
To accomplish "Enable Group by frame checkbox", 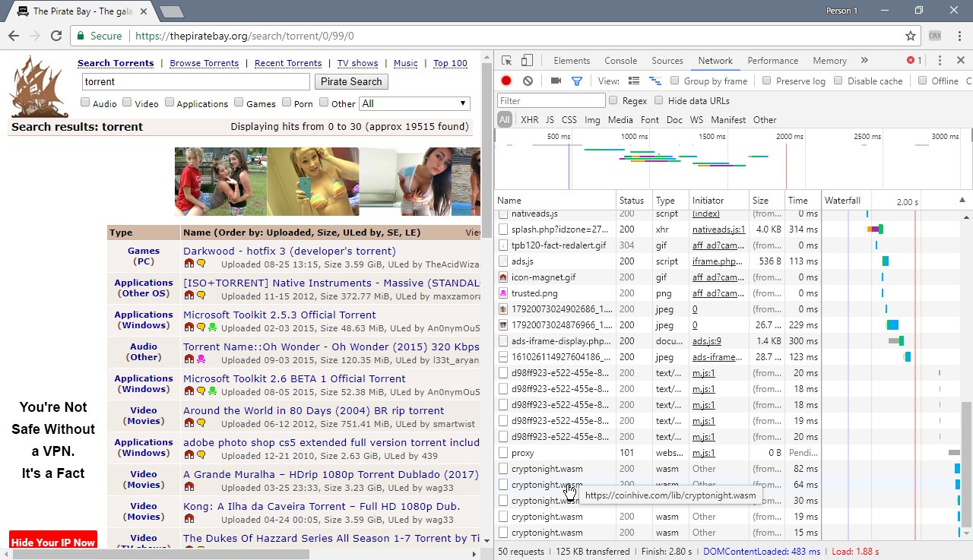I will pos(675,81).
